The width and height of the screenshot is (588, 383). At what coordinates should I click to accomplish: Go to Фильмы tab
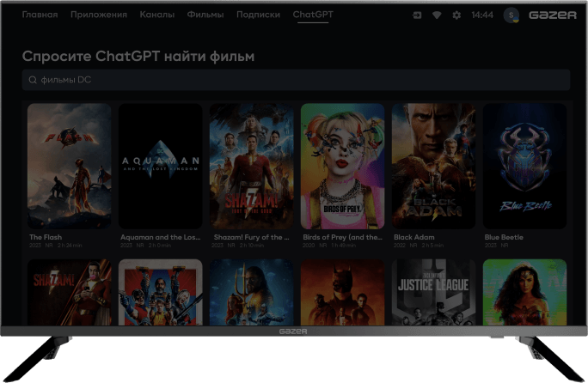pos(205,15)
